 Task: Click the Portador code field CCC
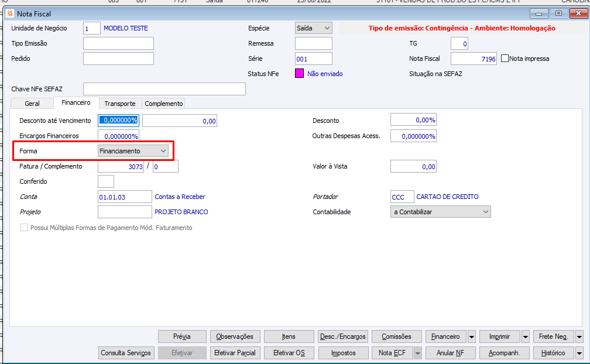click(x=402, y=197)
